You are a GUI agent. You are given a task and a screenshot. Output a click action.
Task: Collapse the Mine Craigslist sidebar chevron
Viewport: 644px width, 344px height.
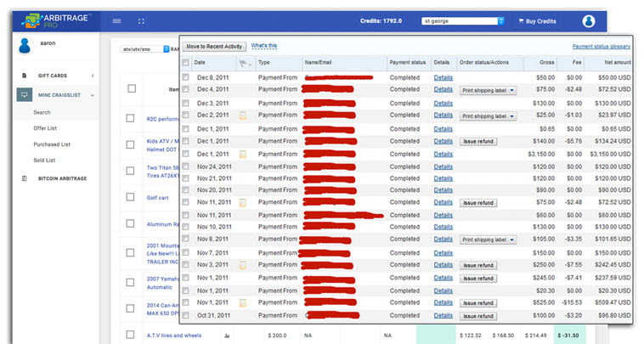[x=93, y=95]
